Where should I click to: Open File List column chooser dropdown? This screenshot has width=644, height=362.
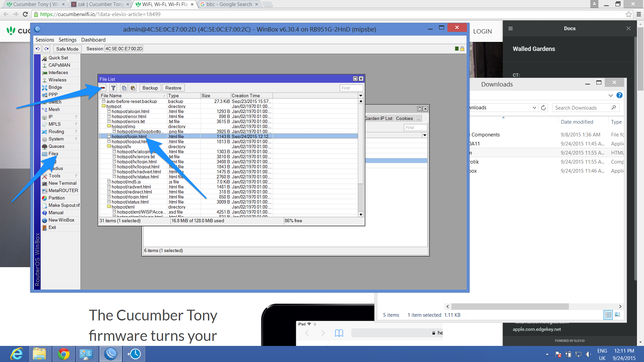[361, 96]
